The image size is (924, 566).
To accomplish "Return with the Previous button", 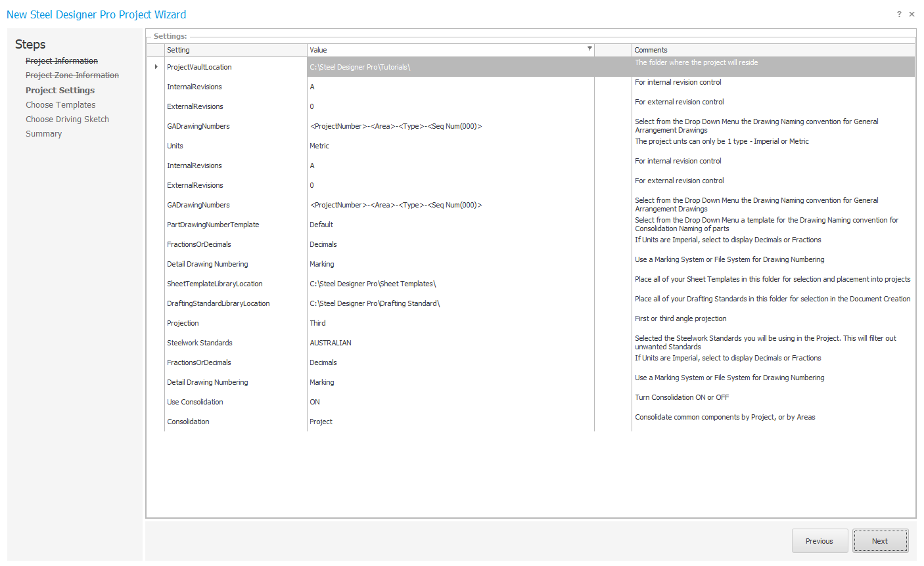I will coord(820,541).
